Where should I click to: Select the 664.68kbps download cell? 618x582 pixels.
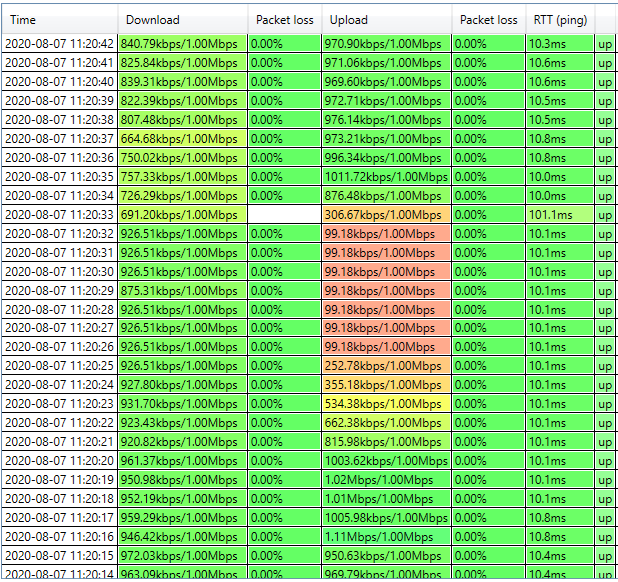pyautogui.click(x=182, y=138)
